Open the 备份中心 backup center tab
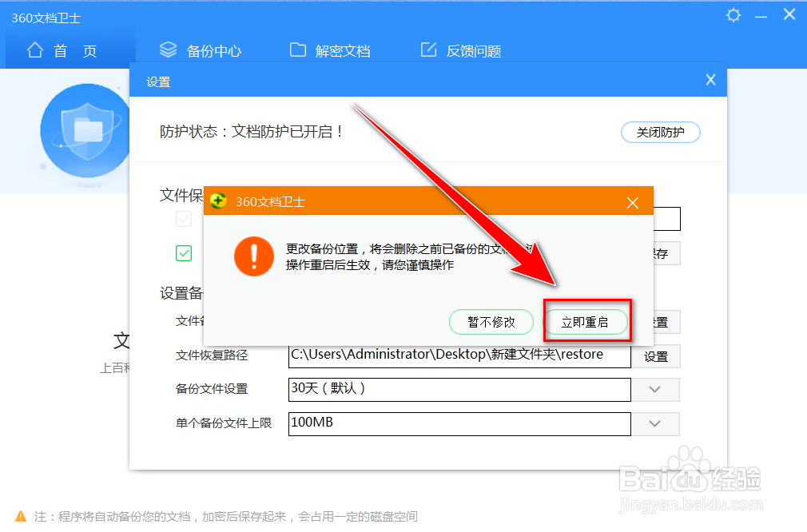Screen dimensions: 807x532 [x=201, y=50]
